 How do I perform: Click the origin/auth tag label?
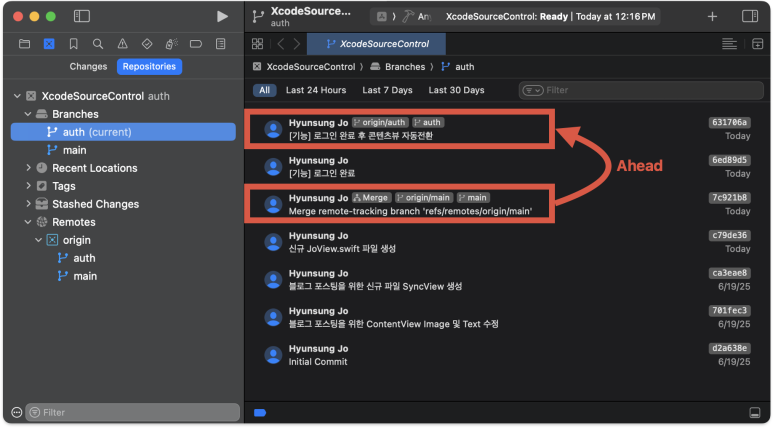point(380,122)
